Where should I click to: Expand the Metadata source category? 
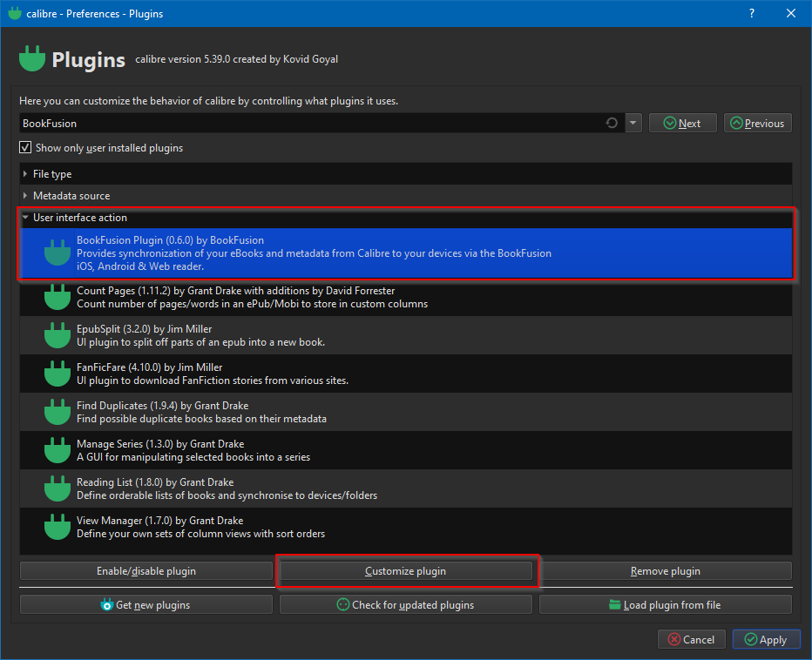click(x=25, y=196)
